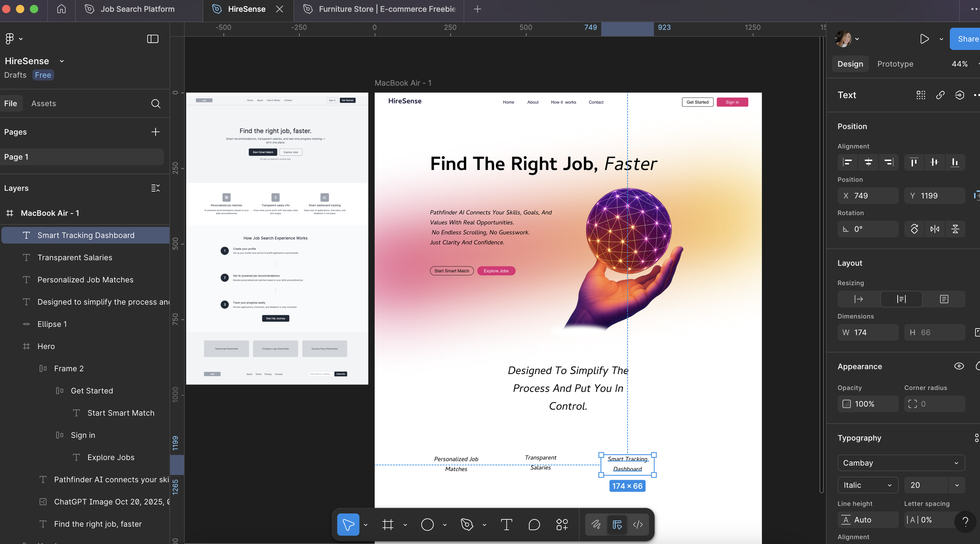Select the Ellipse 1 layer
The height and width of the screenshot is (544, 980).
pos(52,324)
